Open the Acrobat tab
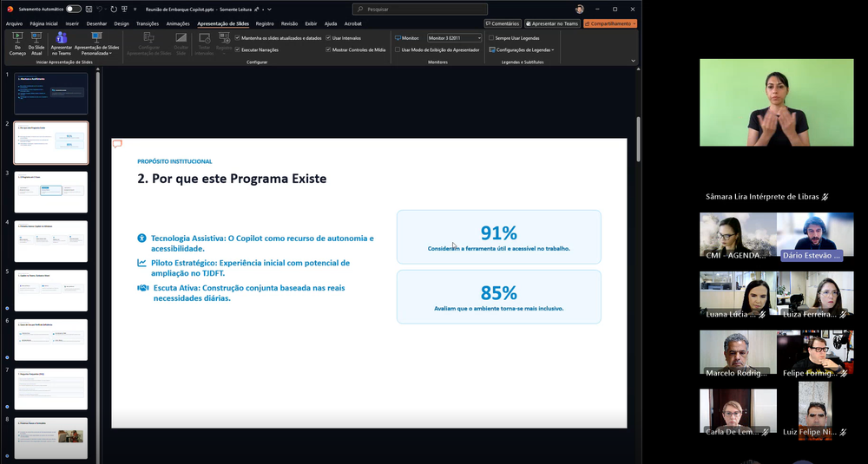Screen dimensions: 868x464 (x=352, y=23)
